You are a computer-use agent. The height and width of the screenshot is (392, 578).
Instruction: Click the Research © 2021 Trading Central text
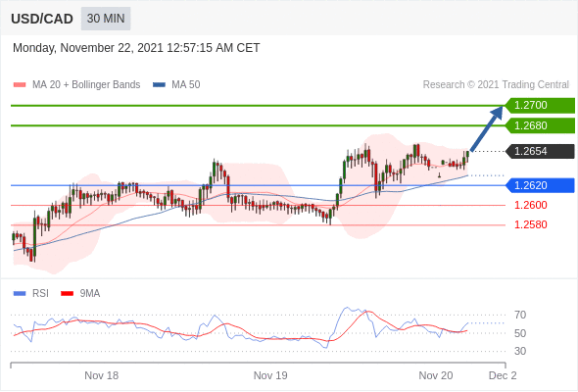click(x=496, y=85)
